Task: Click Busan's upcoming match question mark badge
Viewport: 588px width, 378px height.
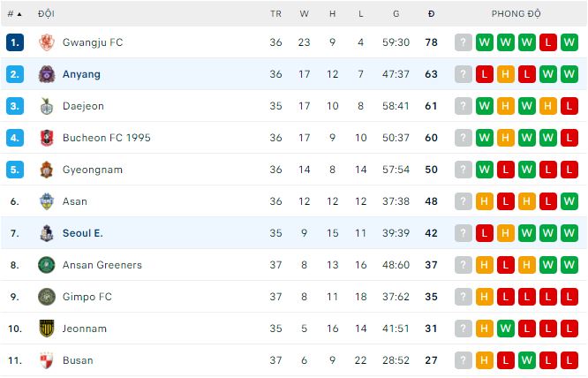Action: tap(464, 360)
